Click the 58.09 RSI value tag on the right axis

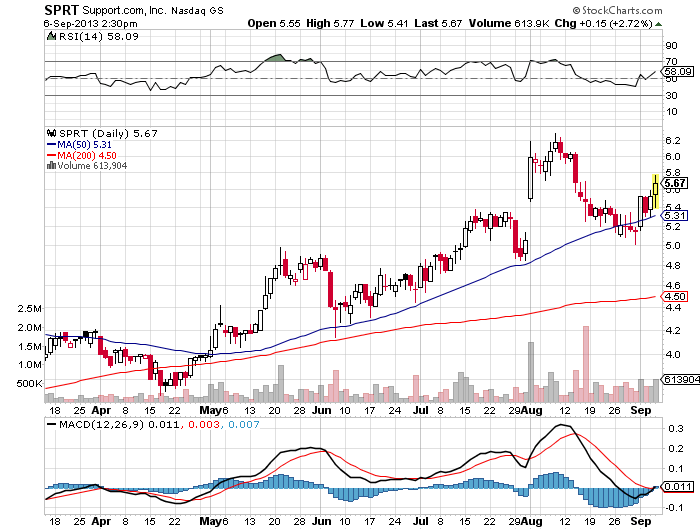tap(677, 71)
